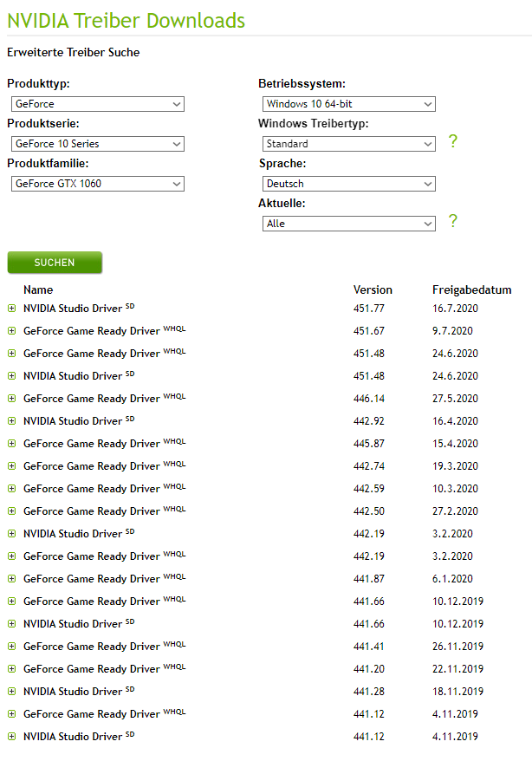Image resolution: width=532 pixels, height=761 pixels.
Task: Open Produktfamilie dropdown GeForce GTX 1060
Action: (98, 184)
